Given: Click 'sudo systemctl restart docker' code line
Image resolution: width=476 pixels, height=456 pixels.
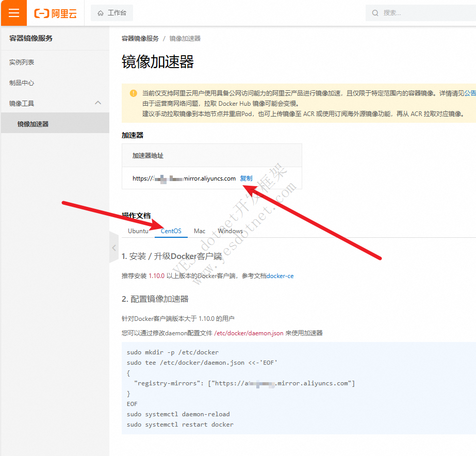Looking at the screenshot, I should point(180,425).
